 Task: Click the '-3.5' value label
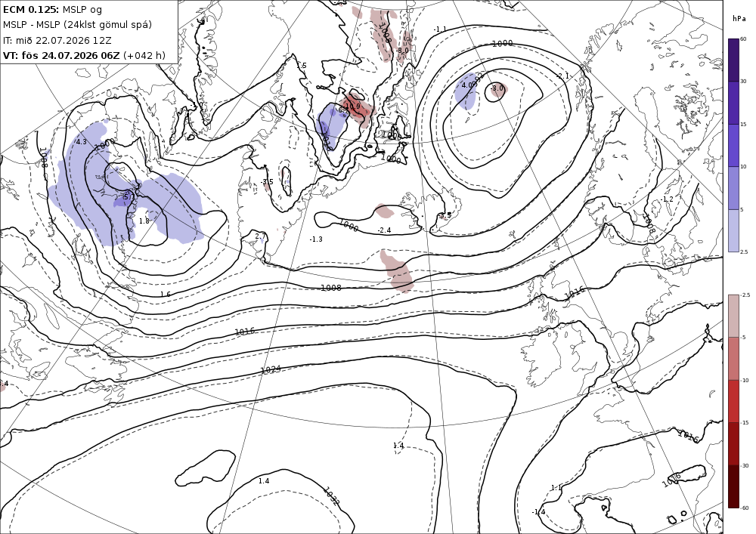tap(267, 182)
